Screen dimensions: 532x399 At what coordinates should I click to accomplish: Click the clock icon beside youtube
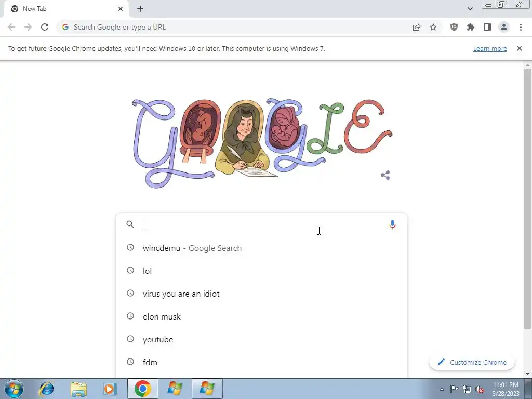[130, 339]
